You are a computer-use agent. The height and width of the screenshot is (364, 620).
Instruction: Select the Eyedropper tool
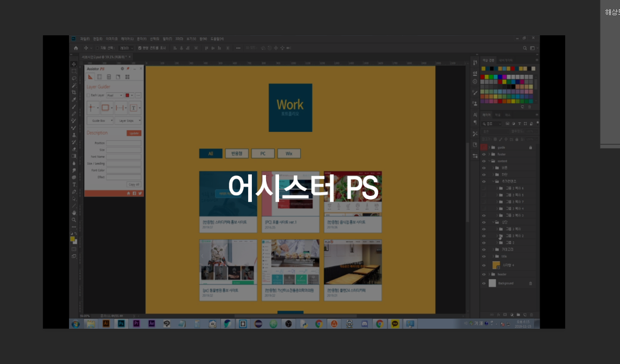(74, 100)
